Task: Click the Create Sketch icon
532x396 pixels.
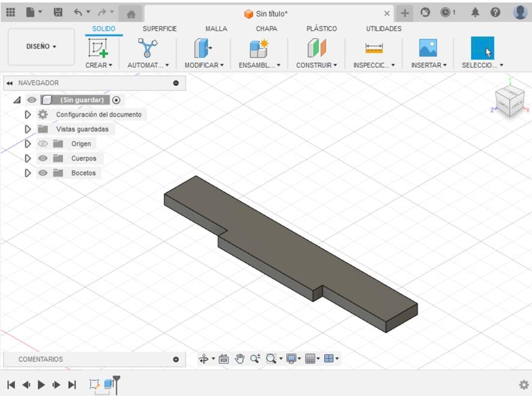Action: 98,48
